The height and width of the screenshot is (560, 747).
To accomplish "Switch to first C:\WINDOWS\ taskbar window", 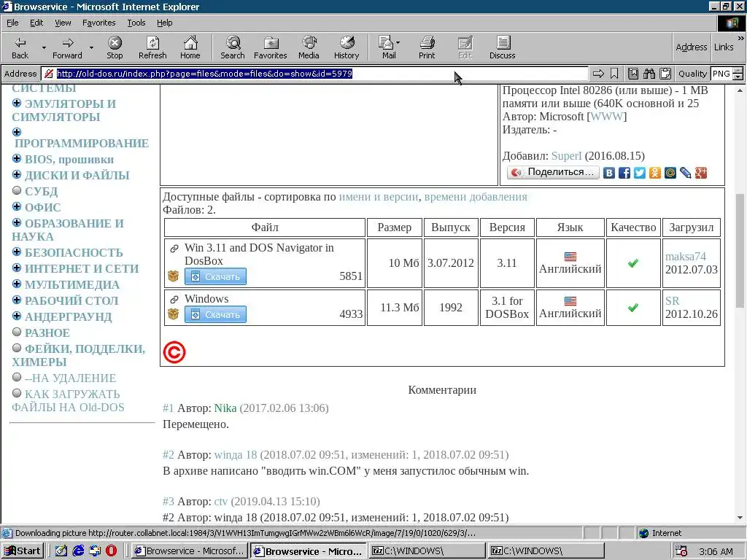I will tap(427, 551).
